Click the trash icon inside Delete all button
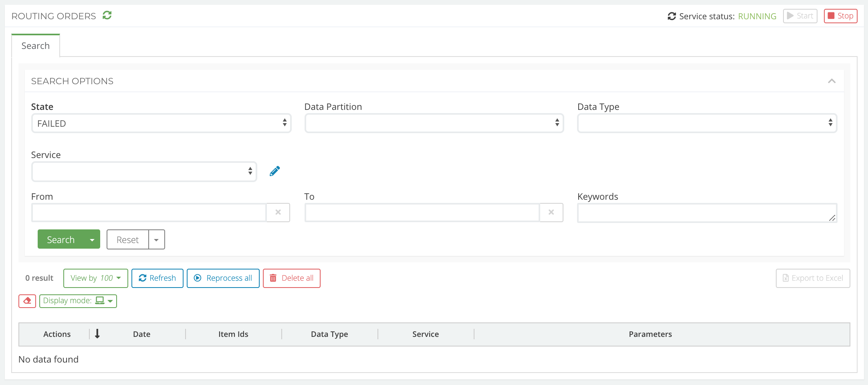This screenshot has width=868, height=385. (x=273, y=278)
